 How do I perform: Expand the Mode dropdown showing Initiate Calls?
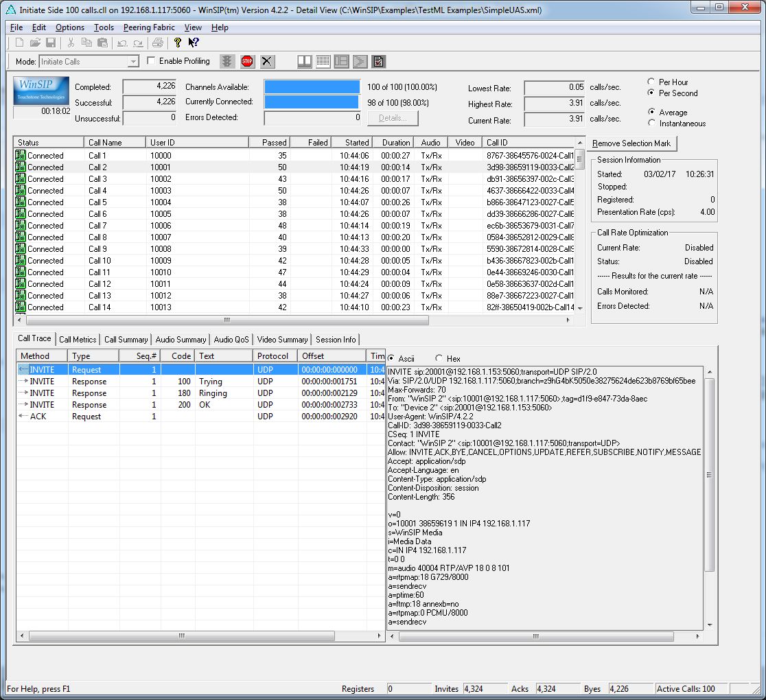point(133,62)
